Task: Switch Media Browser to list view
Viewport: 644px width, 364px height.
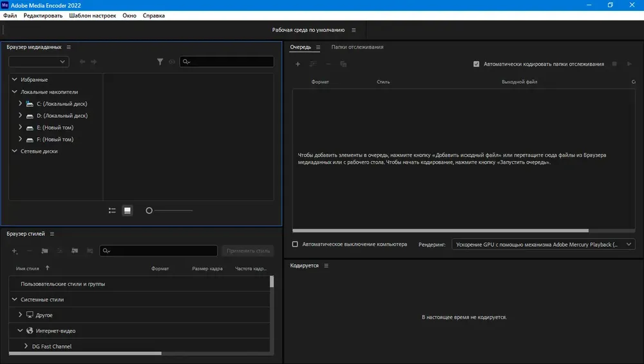Action: tap(112, 211)
